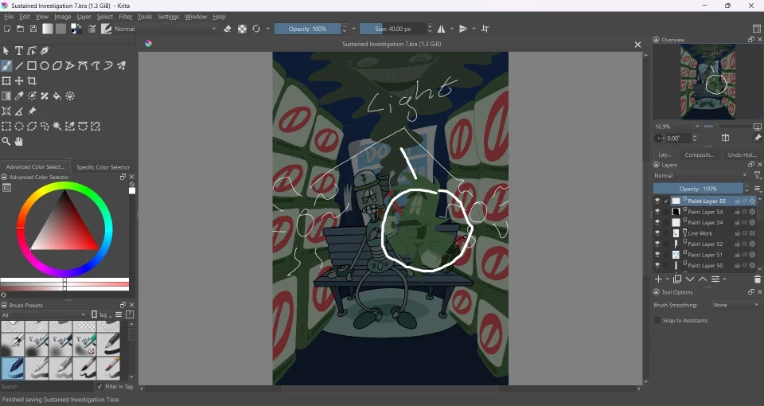The height and width of the screenshot is (406, 764).
Task: Open the Filter menu
Action: click(125, 17)
